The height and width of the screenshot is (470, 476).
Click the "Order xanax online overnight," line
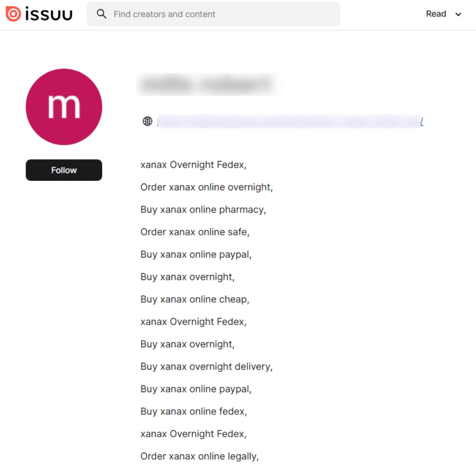click(206, 187)
